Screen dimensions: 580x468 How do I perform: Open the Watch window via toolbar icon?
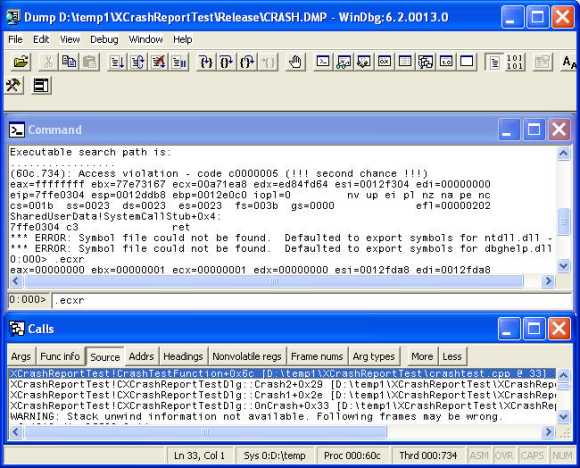344,61
